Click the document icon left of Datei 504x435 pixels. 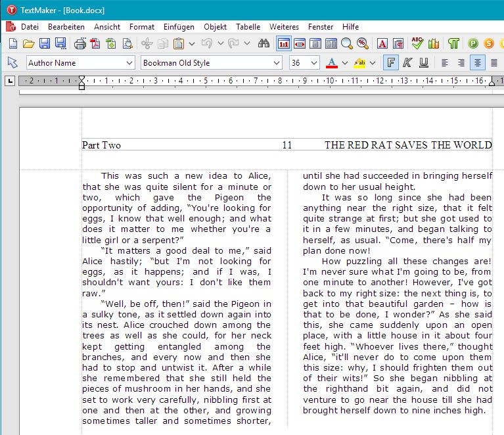11,27
